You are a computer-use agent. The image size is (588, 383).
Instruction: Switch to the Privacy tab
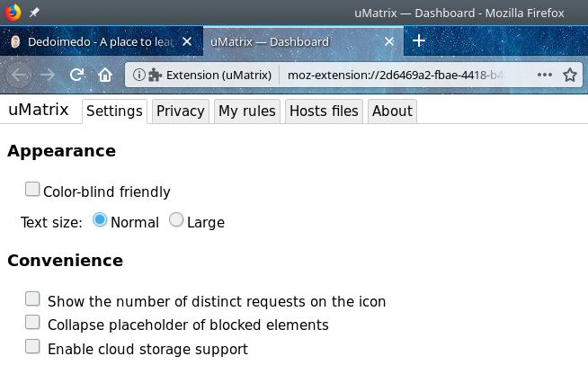(x=180, y=111)
